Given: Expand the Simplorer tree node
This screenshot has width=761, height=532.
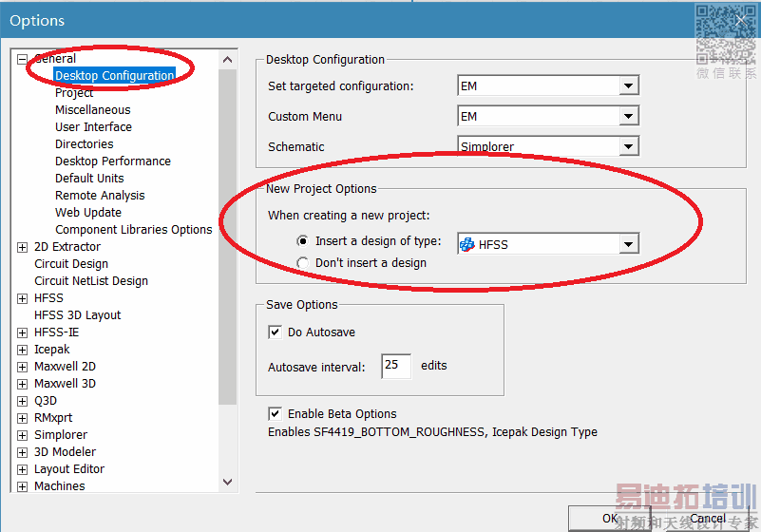Looking at the screenshot, I should click(x=22, y=435).
